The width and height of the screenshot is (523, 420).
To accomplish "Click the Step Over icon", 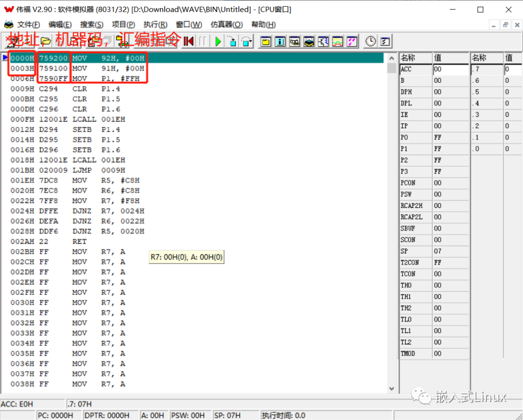I will pos(246,41).
